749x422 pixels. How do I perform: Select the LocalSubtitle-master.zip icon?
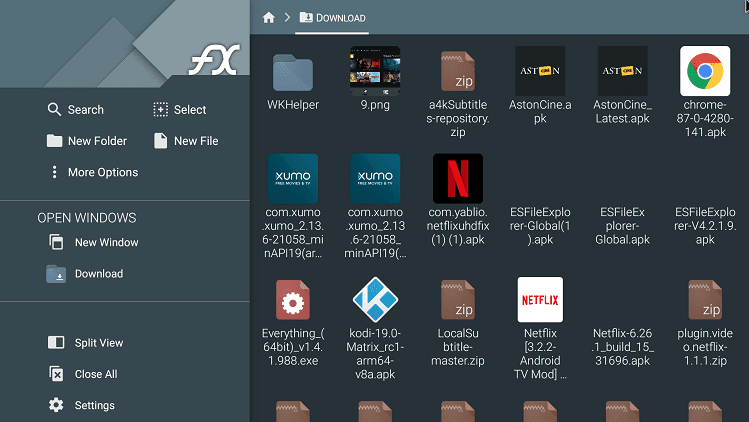(458, 300)
